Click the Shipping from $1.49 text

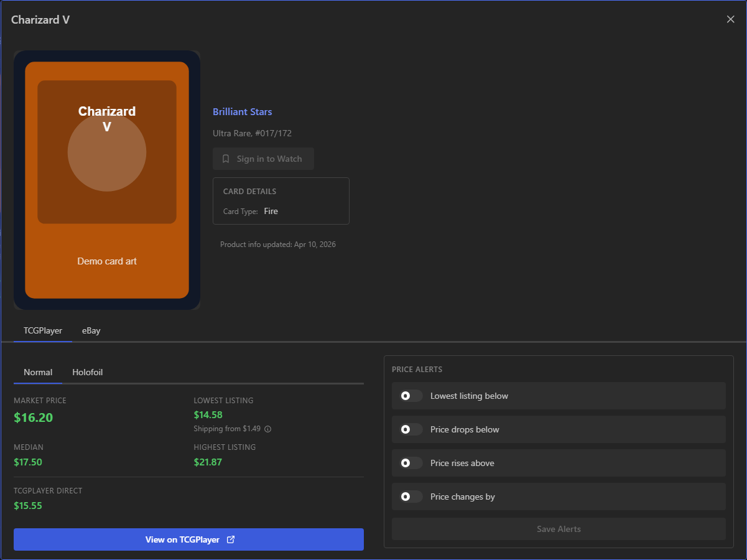(x=227, y=429)
